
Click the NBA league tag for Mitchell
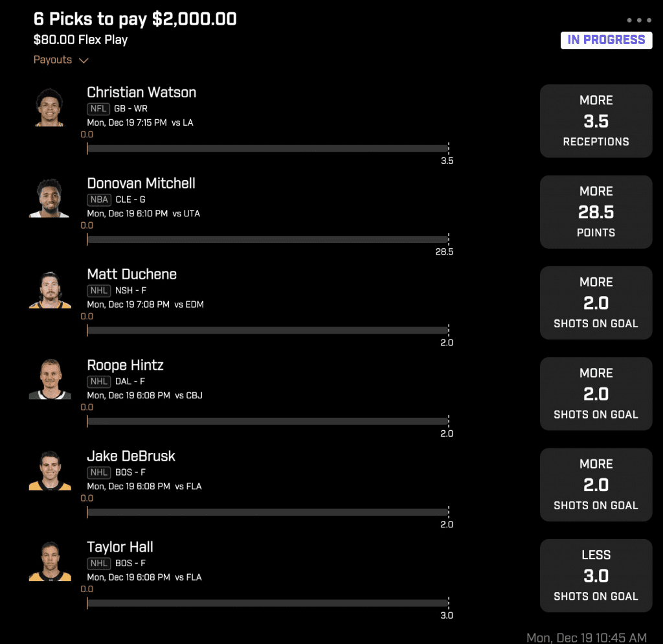(x=99, y=200)
